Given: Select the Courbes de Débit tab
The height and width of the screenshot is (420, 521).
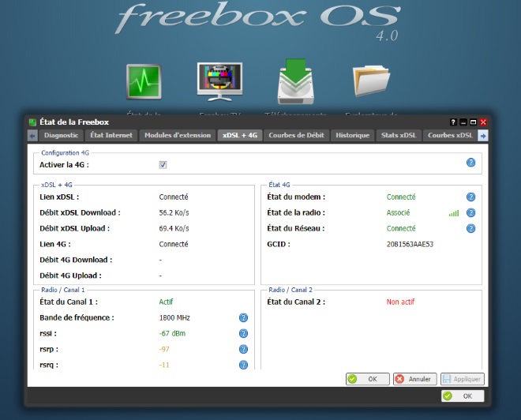Looking at the screenshot, I should point(296,136).
